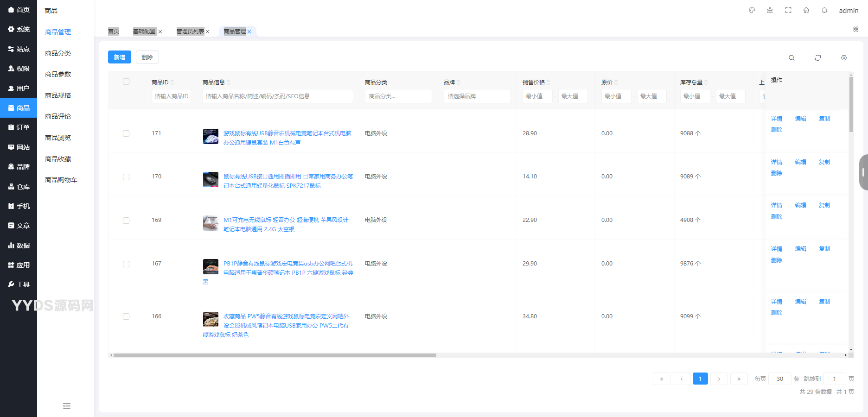The height and width of the screenshot is (417, 868).
Task: Collapse the sidebar menu icon at bottom
Action: [x=67, y=406]
